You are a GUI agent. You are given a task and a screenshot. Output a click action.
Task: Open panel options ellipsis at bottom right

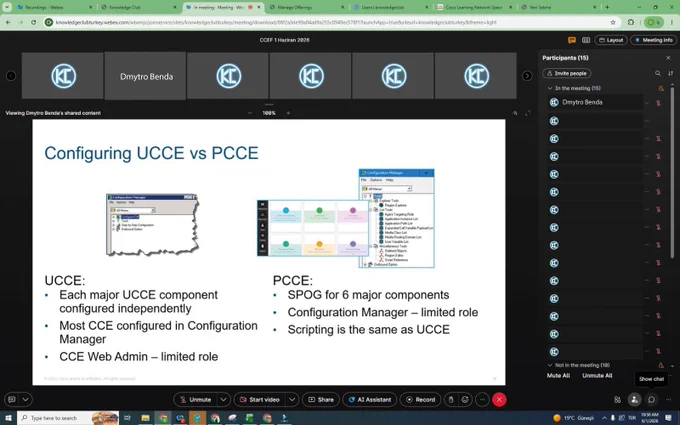[x=668, y=399]
